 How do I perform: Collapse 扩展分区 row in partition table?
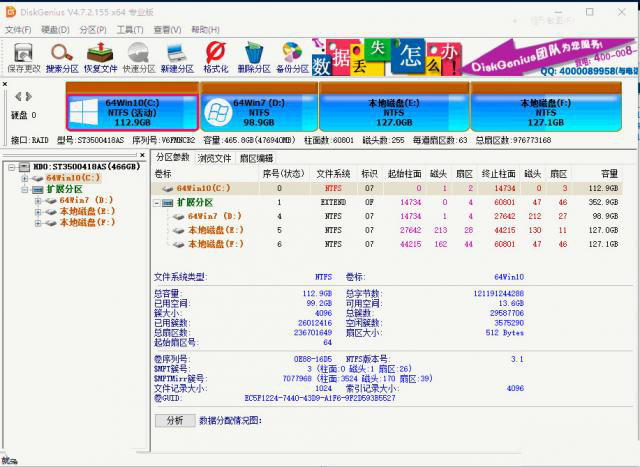click(157, 202)
